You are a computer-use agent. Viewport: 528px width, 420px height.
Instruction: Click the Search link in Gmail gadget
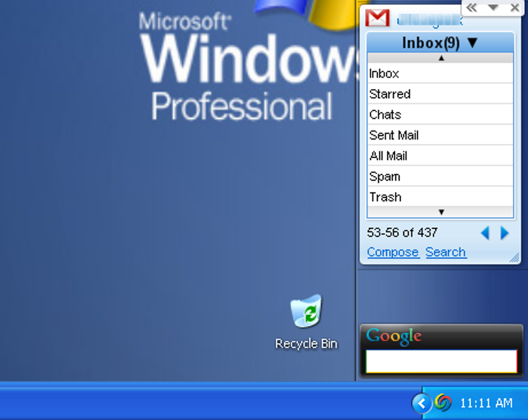tap(446, 252)
